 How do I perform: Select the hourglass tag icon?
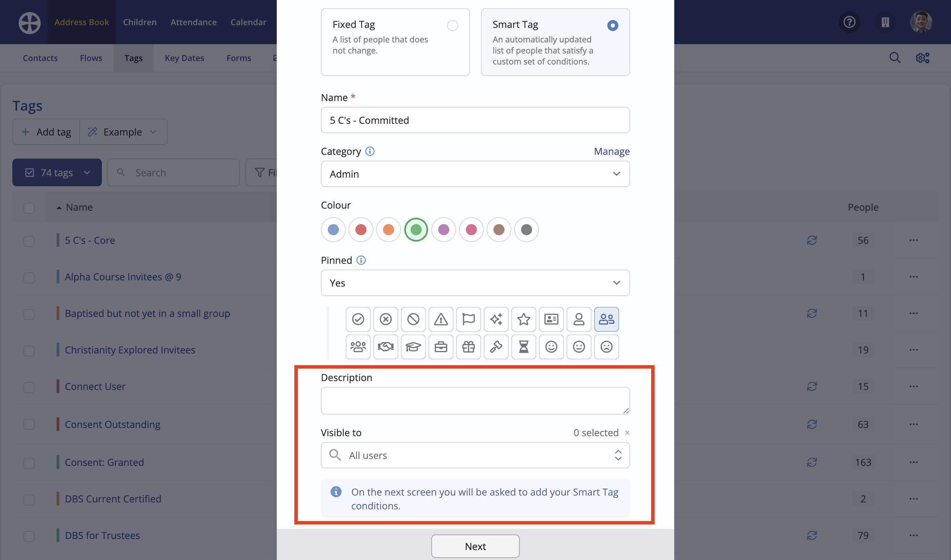(x=523, y=347)
